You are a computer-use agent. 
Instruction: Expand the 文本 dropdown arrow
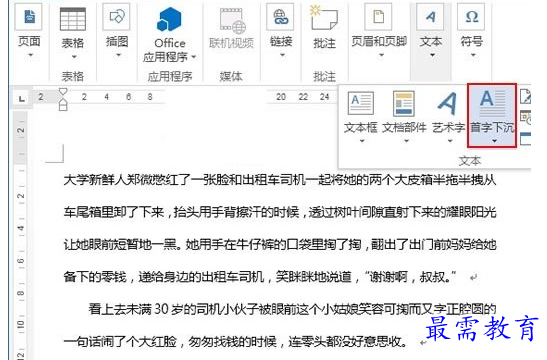coord(432,55)
